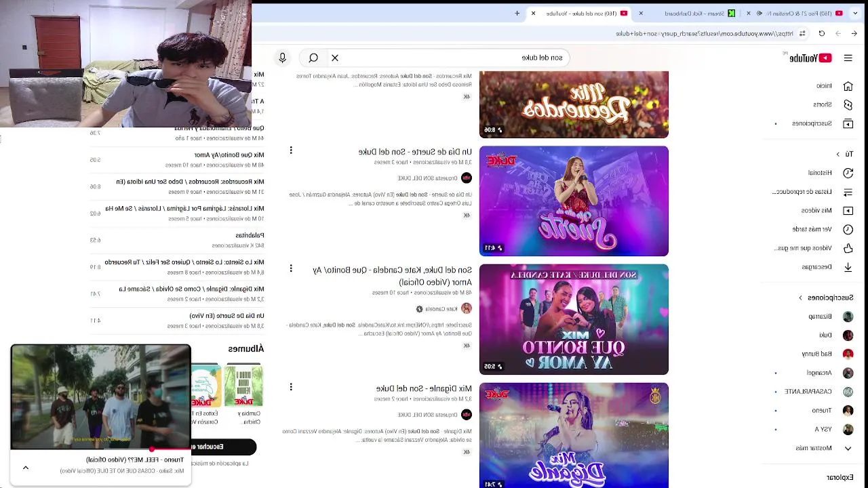Open the tab search dropdown chevron
This screenshot has height=488, width=868.
pos(856,13)
